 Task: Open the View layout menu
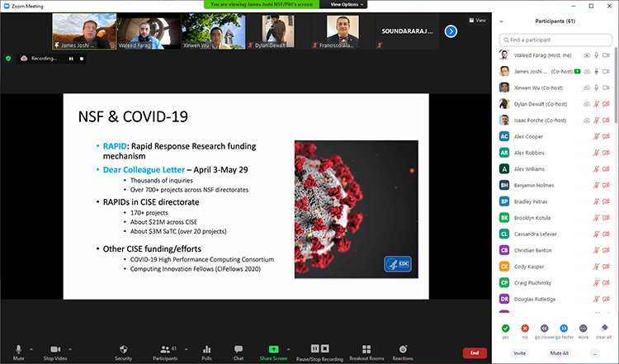pos(477,20)
